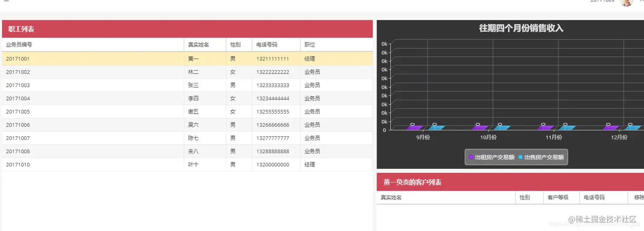Select employee ID 20171008
Screen dimensions: 644x231
pos(18,151)
